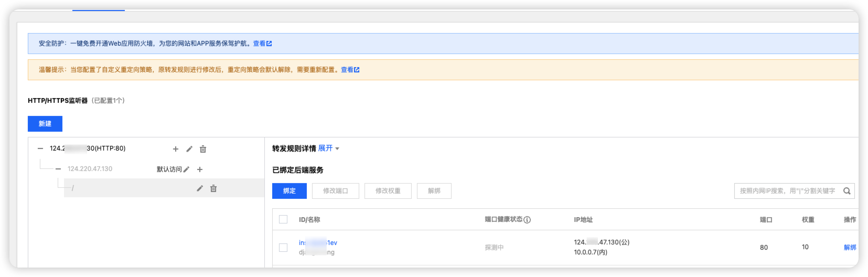Delete the "/" URL path rule with the trash icon

213,188
